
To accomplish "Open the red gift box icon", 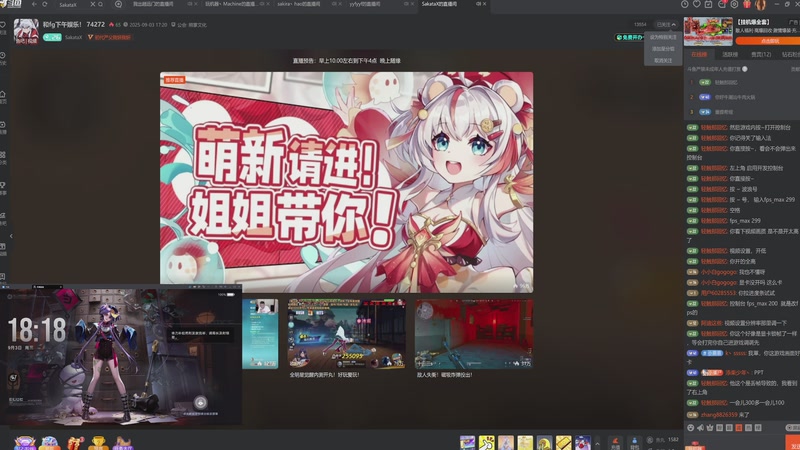I will [x=747, y=5].
